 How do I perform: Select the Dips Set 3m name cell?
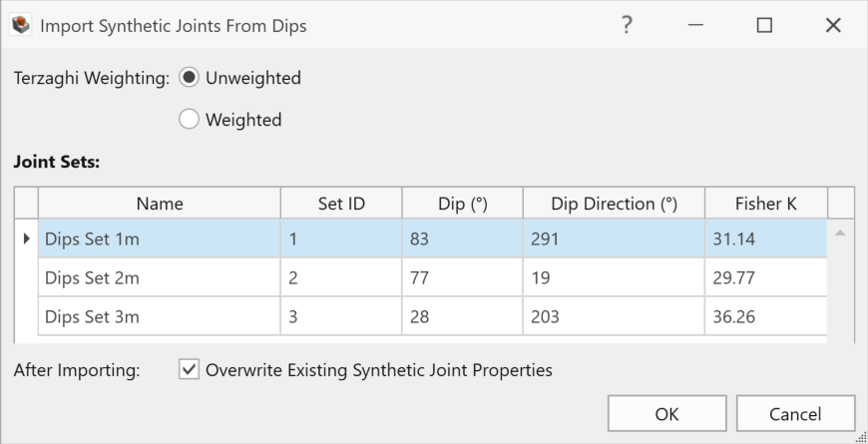160,316
